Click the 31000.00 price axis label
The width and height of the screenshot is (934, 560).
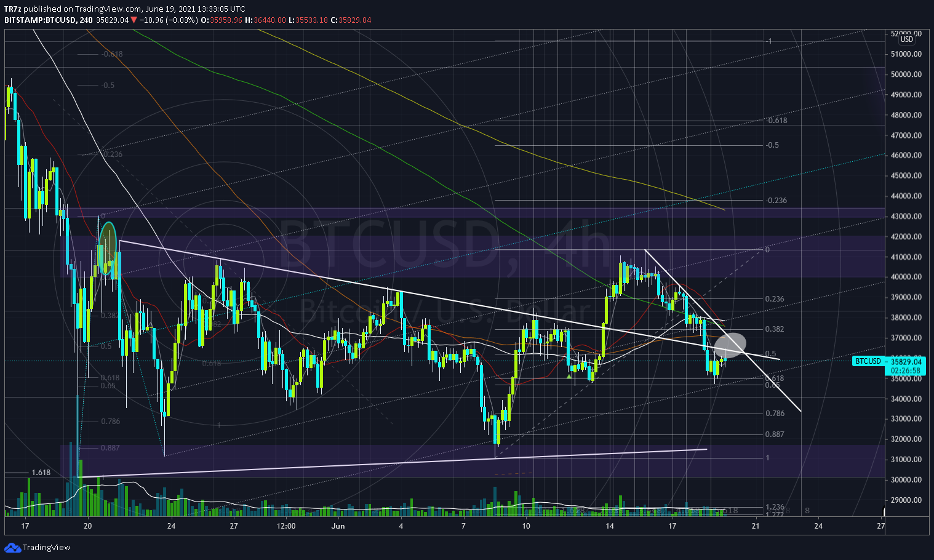click(x=906, y=459)
